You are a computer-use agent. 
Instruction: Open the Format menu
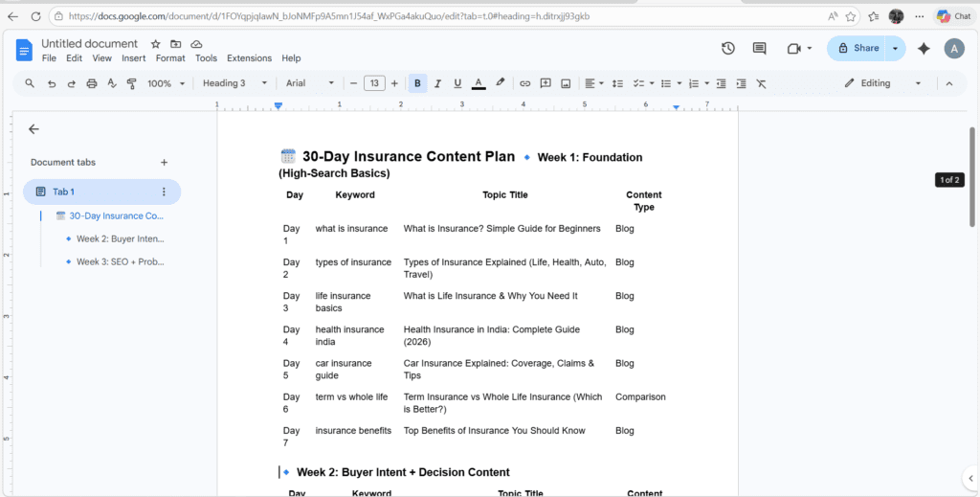[x=170, y=58]
